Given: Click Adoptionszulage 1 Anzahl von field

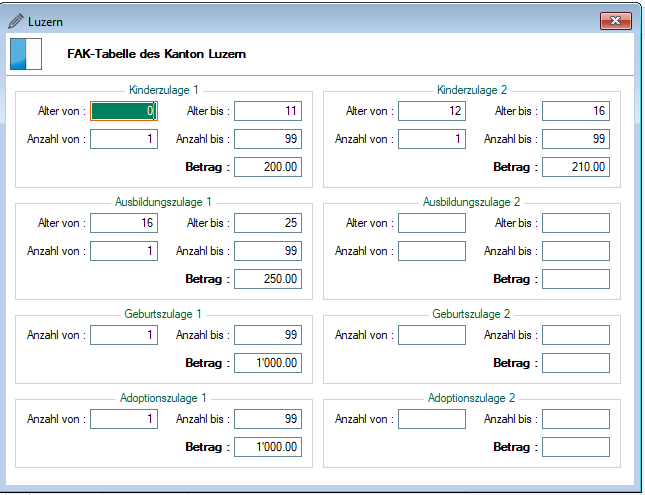Looking at the screenshot, I should [124, 419].
